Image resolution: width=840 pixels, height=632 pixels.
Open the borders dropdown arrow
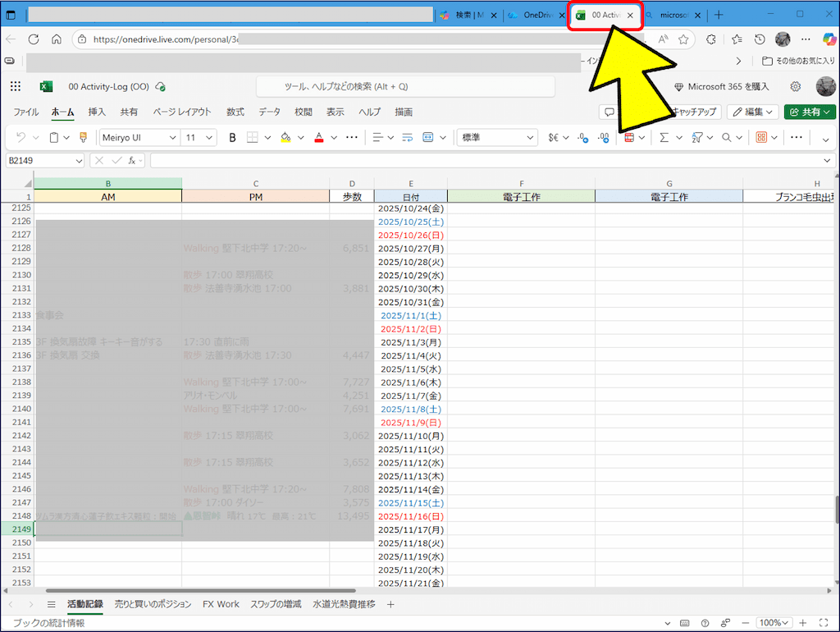(267, 137)
